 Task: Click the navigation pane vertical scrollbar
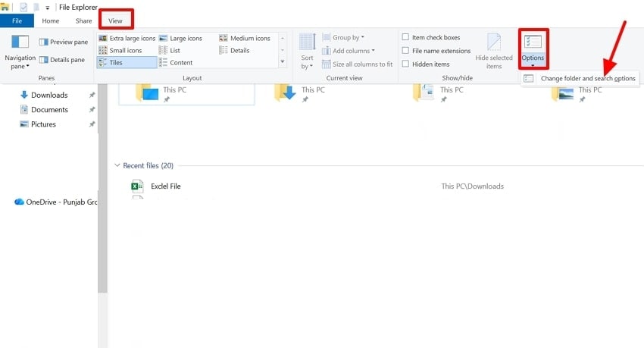tap(102, 189)
